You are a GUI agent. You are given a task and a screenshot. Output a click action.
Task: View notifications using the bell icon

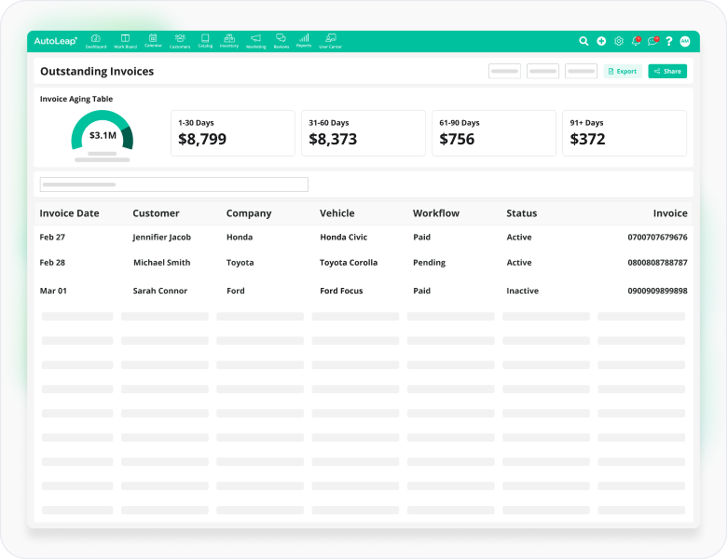[636, 41]
